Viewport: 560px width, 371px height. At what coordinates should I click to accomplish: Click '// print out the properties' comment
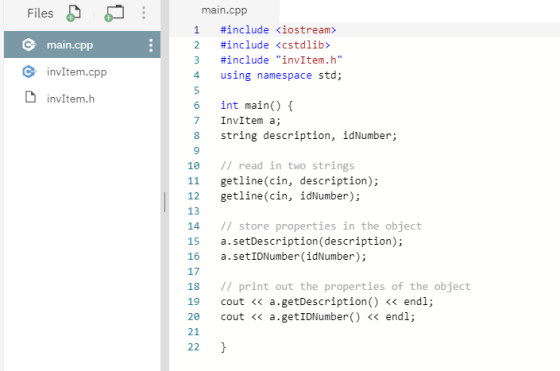pos(345,286)
